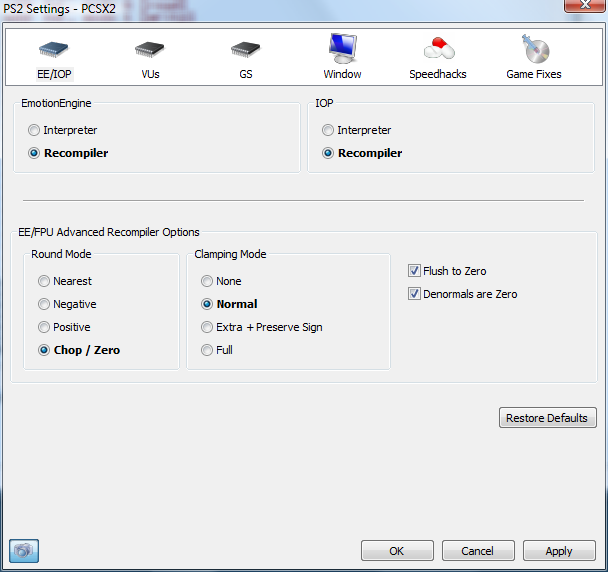Open the Game Fixes disc icon
The height and width of the screenshot is (572, 608).
point(535,48)
